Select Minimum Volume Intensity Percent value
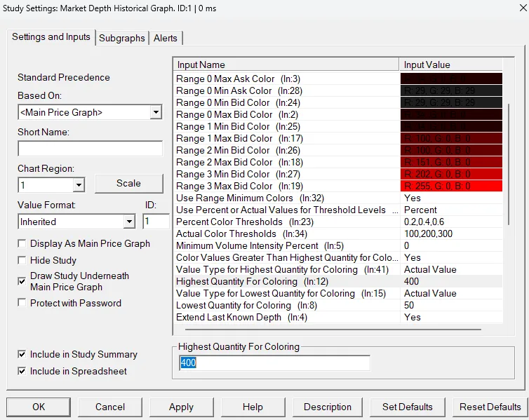This screenshot has height=420, width=529. click(x=451, y=245)
